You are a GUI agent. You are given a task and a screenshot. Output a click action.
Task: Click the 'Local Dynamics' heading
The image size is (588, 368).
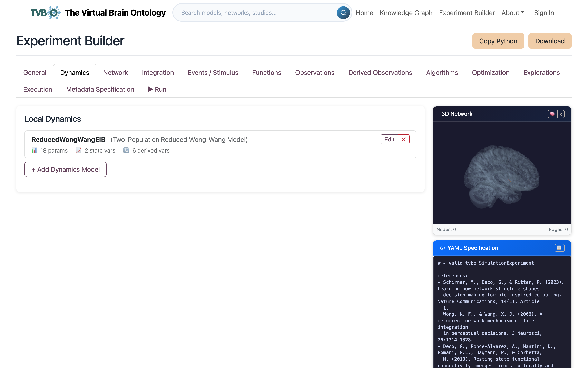pyautogui.click(x=52, y=119)
